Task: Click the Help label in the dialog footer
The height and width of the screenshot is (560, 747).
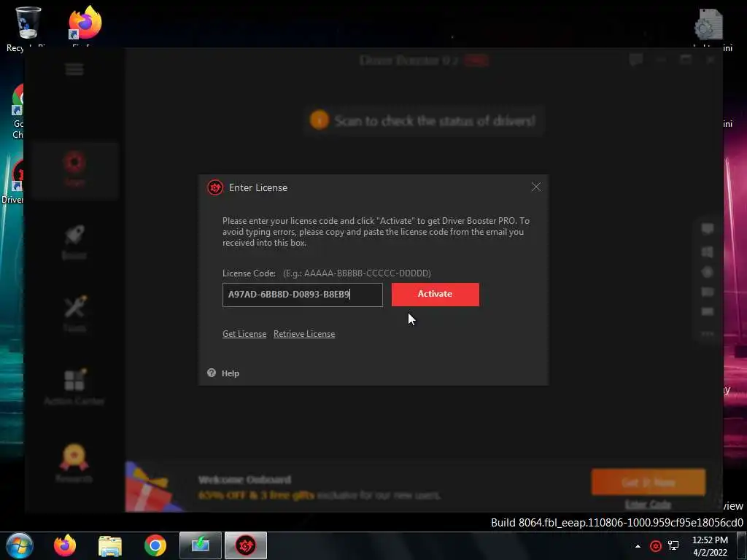Action: (230, 373)
